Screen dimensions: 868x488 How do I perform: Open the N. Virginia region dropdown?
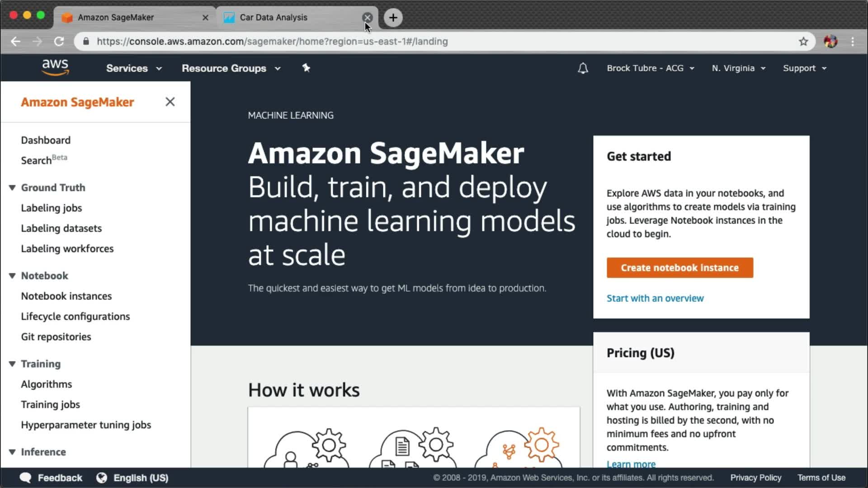(738, 68)
